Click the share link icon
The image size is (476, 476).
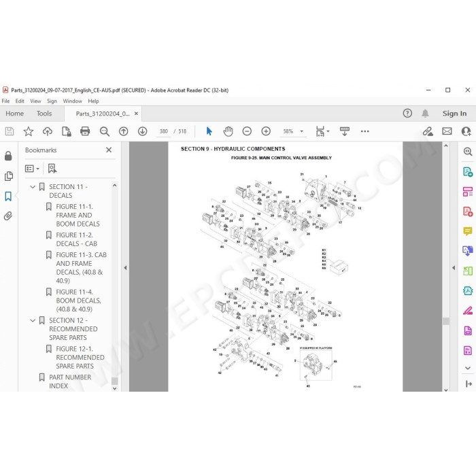pos(428,131)
